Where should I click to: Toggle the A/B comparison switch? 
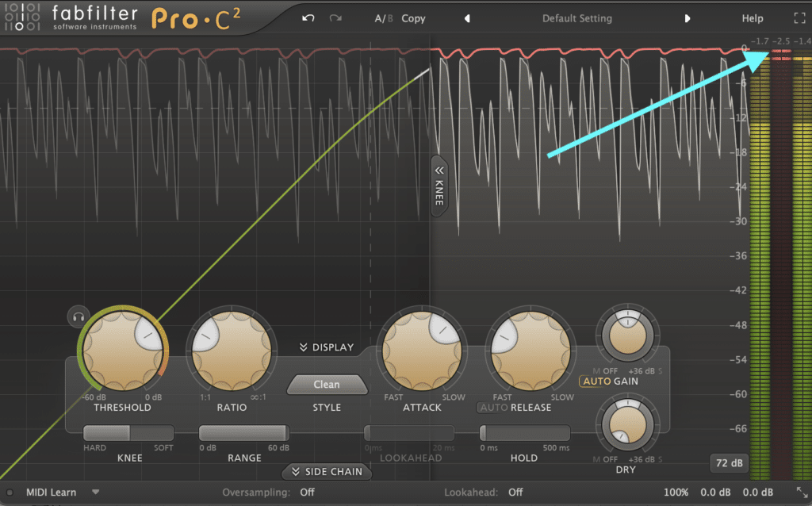384,18
